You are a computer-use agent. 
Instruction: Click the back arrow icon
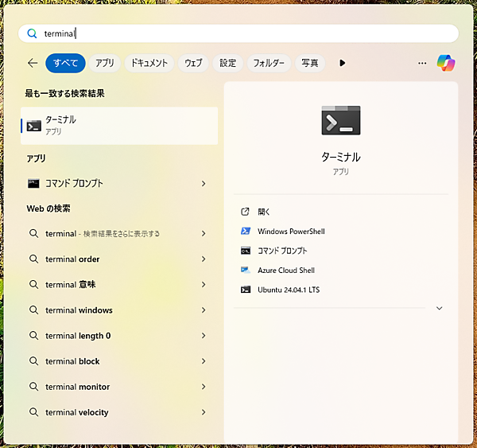pyautogui.click(x=33, y=63)
